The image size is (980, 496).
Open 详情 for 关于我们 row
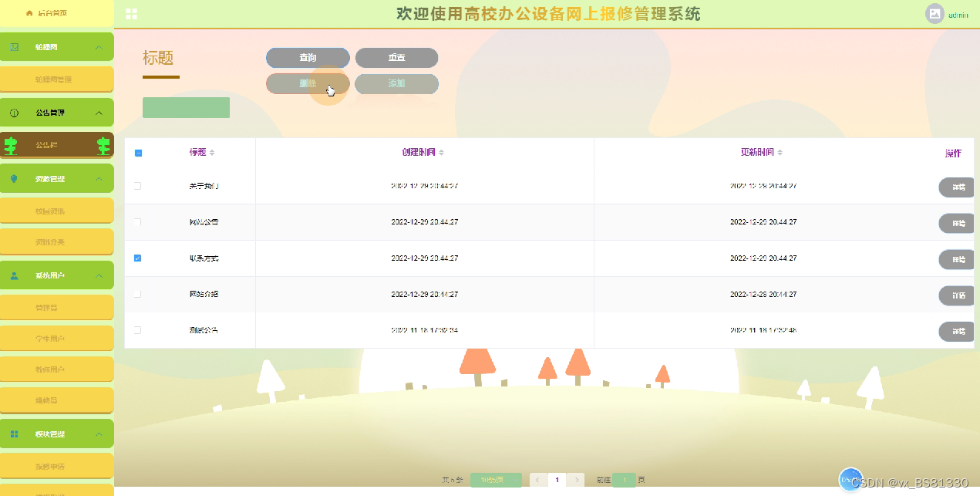point(957,187)
